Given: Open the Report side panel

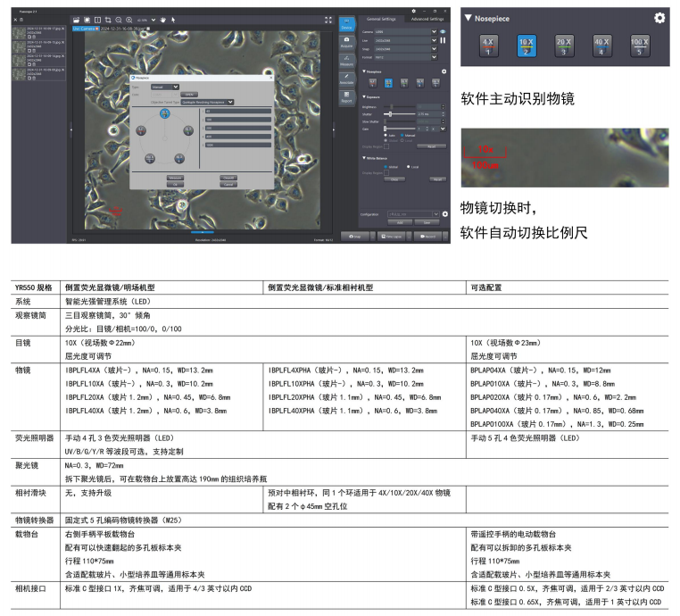Looking at the screenshot, I should point(346,97).
